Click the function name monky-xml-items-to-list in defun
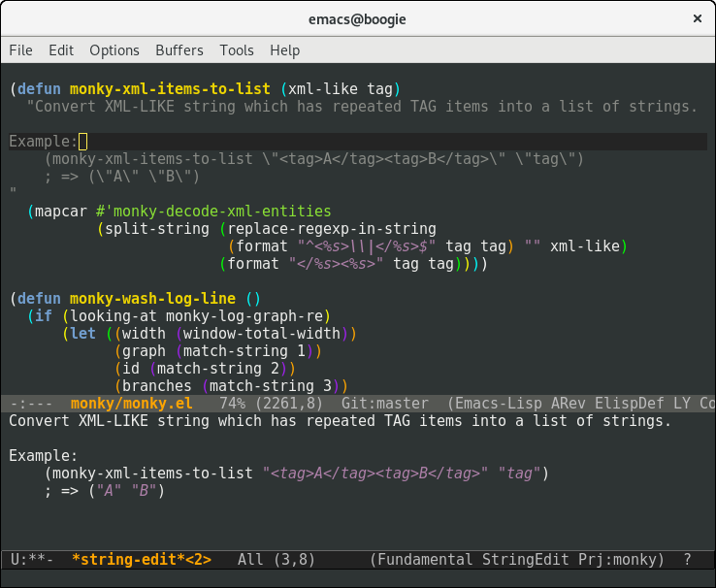Screen dimensions: 716x588 click(170, 88)
